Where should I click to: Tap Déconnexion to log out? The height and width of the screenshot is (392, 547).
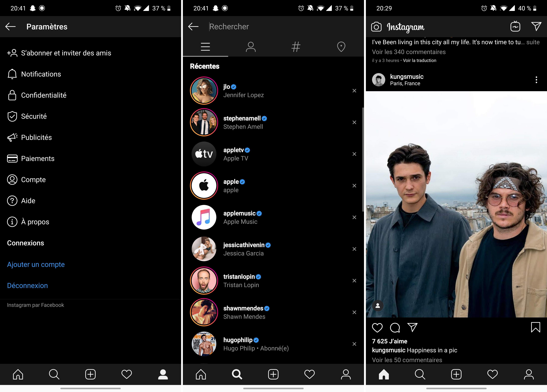[x=27, y=285]
